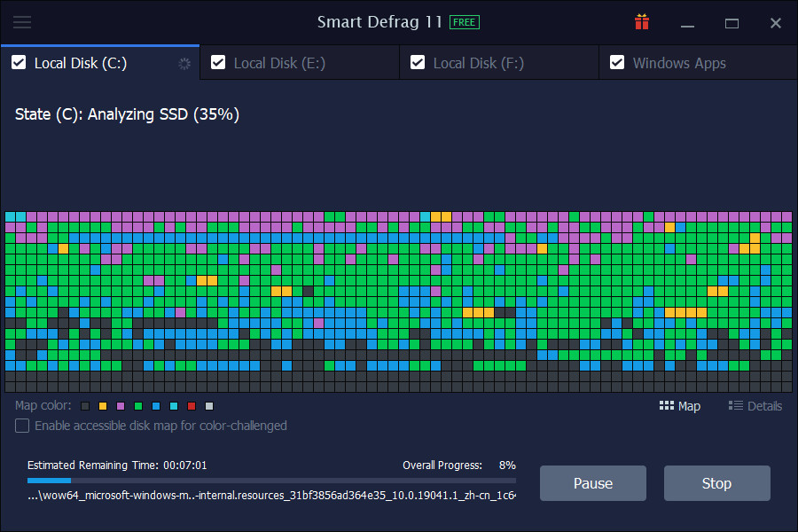This screenshot has width=798, height=532.
Task: Switch to the Local Disk (E:) tab
Action: (x=300, y=63)
